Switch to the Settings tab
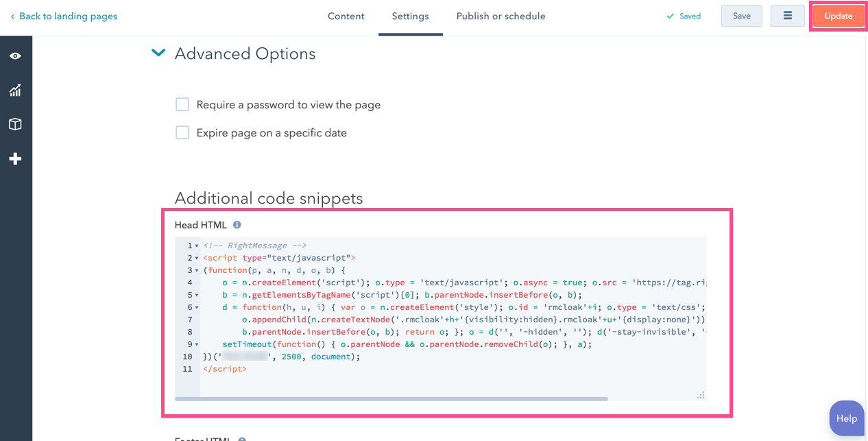 (410, 16)
